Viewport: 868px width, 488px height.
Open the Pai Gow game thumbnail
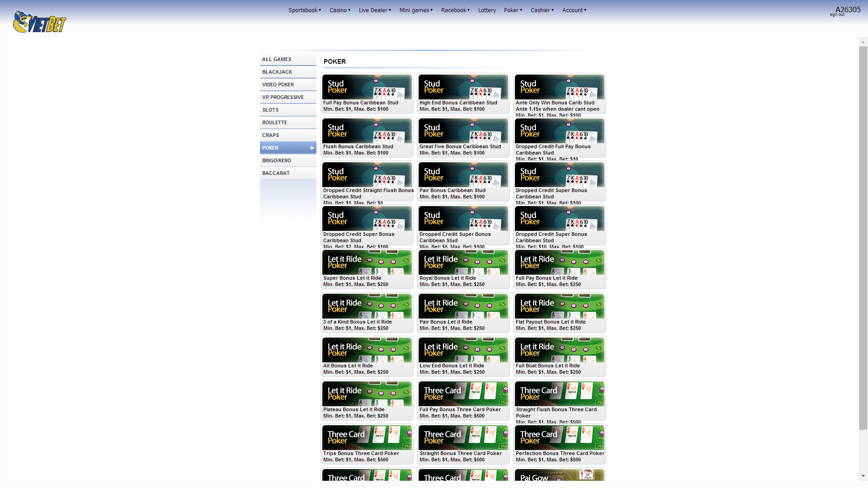pos(559,475)
